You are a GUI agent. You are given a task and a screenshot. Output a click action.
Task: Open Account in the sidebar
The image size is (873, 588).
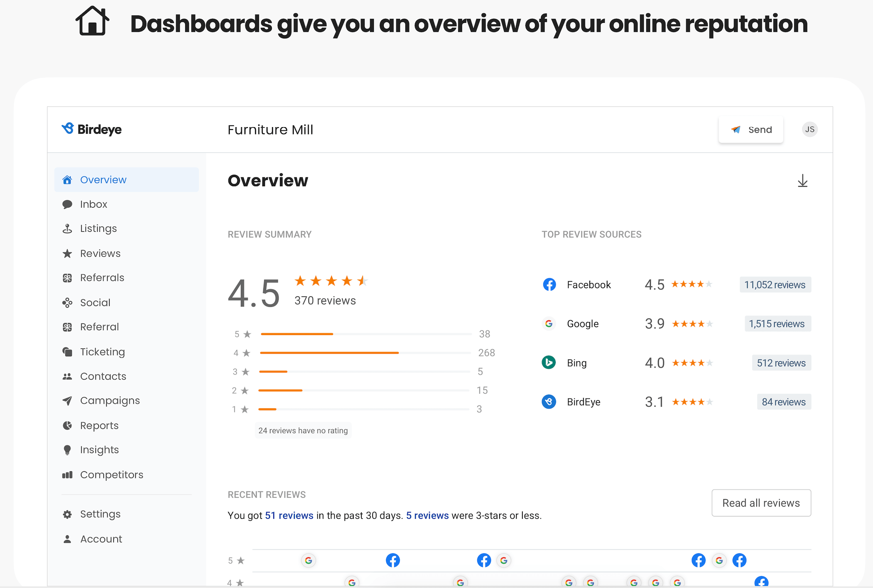click(127, 539)
